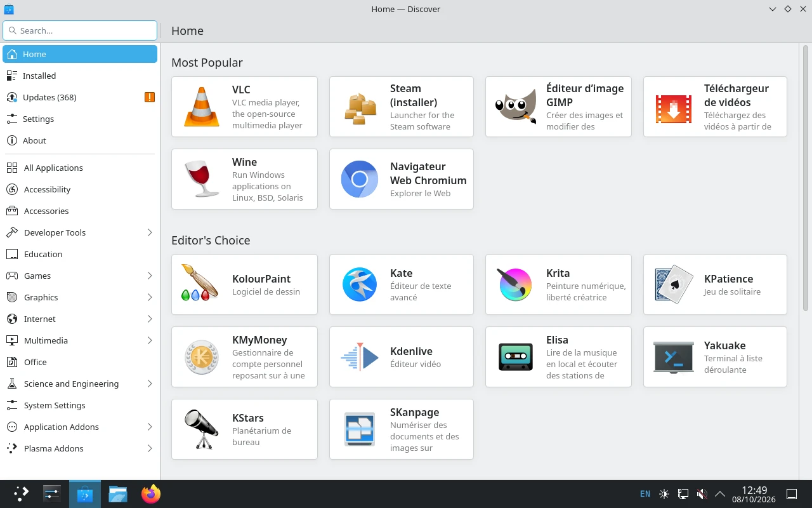Open the About page
812x508 pixels.
[80, 140]
